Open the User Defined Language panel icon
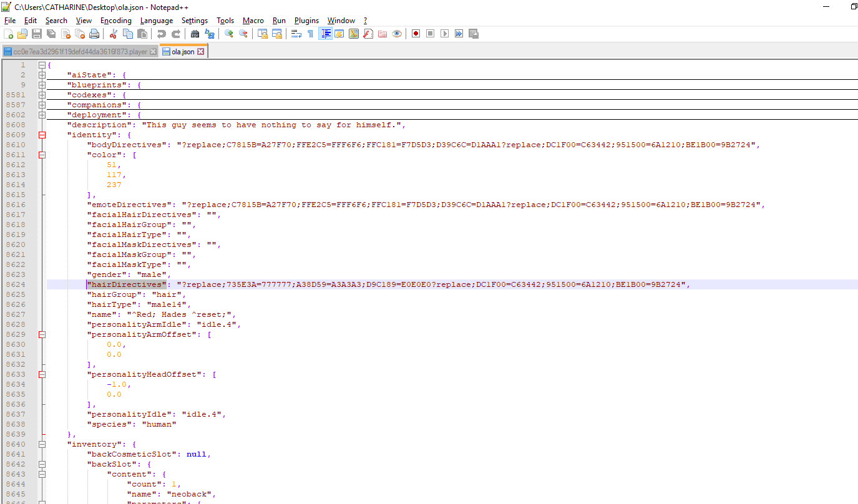This screenshot has width=858, height=504. [x=339, y=34]
